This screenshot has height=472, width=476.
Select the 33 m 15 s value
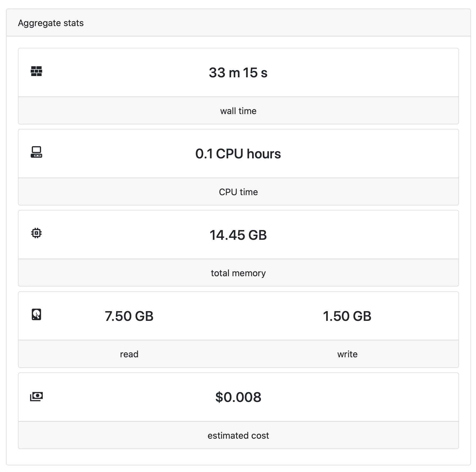tap(238, 73)
